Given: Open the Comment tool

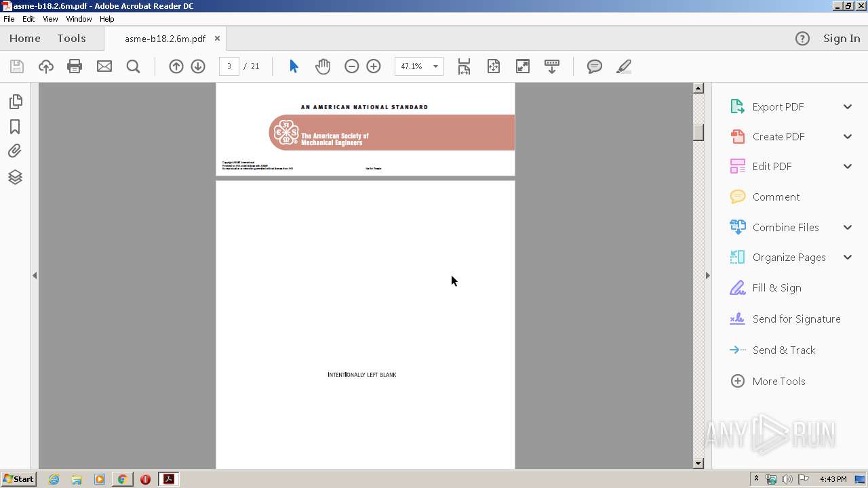Looking at the screenshot, I should pyautogui.click(x=776, y=197).
